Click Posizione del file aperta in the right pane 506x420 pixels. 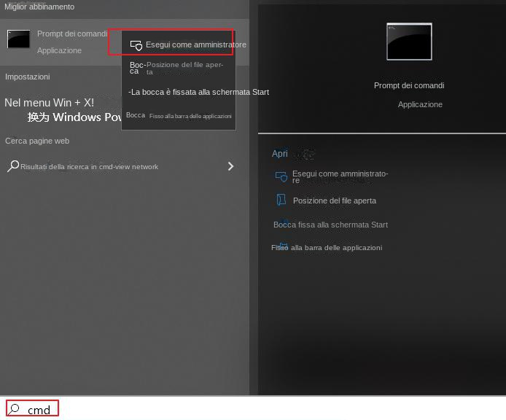(335, 201)
